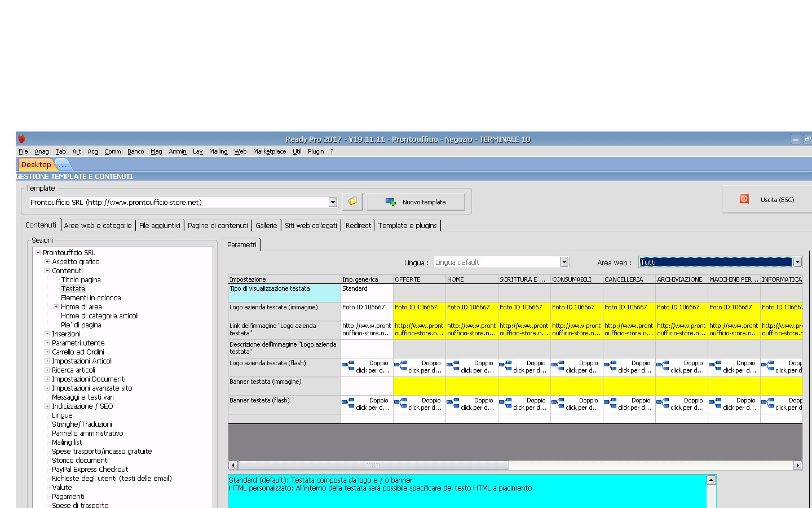812x508 pixels.
Task: Expand the Inserzioni tree node
Action: tap(47, 334)
